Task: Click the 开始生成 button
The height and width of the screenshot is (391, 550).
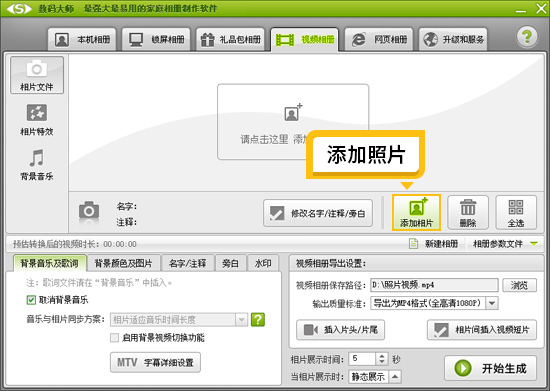Action: (x=490, y=368)
